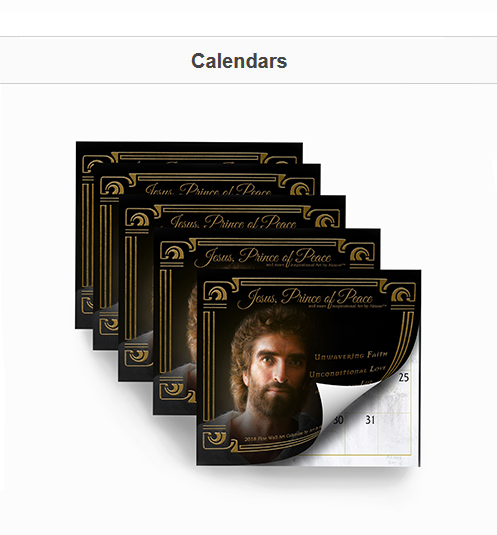
Task: Click the Unwavering Faith text on cover
Action: point(351,356)
